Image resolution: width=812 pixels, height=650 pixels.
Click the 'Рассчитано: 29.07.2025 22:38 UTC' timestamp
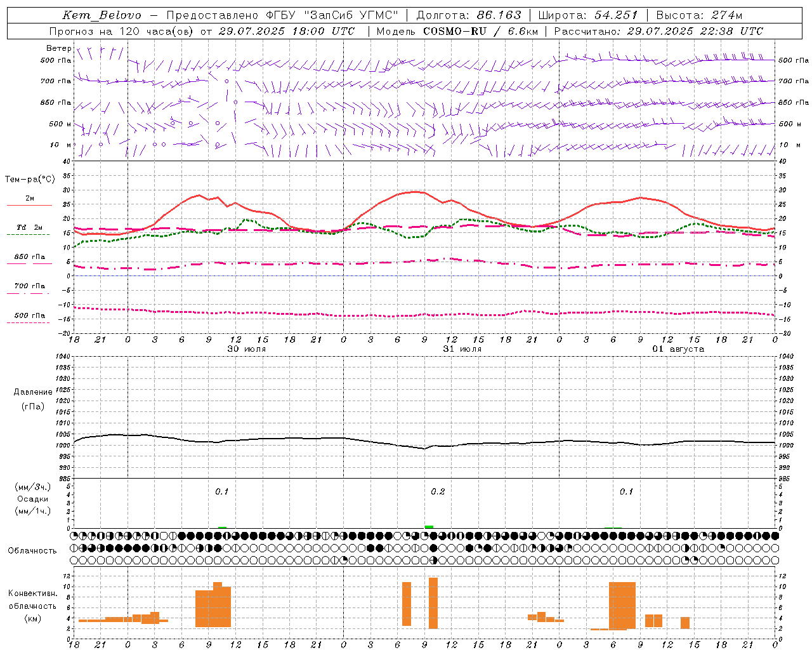pos(658,31)
